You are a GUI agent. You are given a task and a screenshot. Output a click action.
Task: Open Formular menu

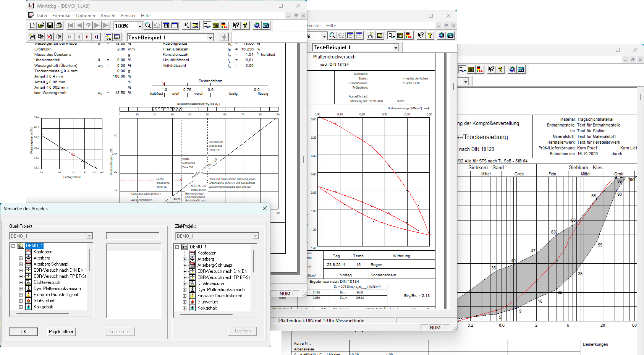click(61, 16)
